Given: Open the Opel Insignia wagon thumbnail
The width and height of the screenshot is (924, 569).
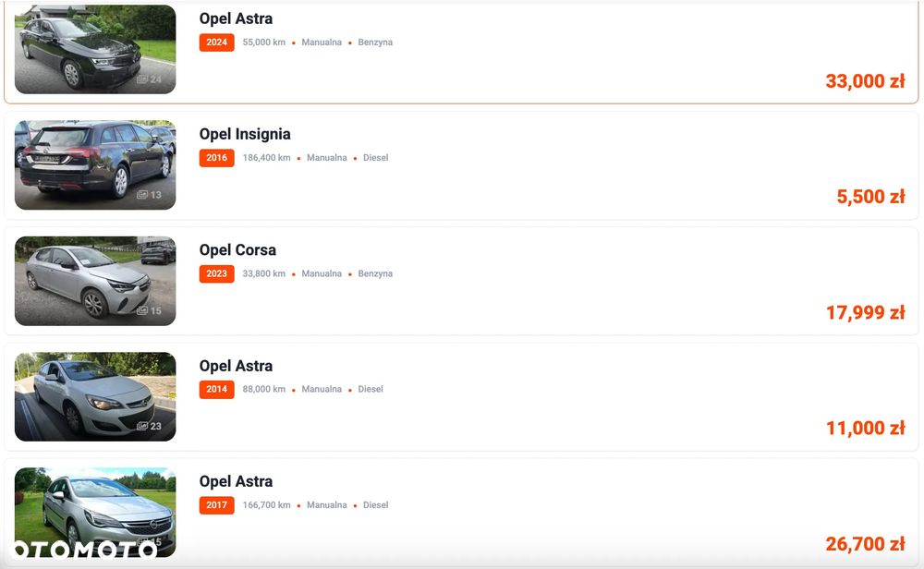Looking at the screenshot, I should coord(95,165).
